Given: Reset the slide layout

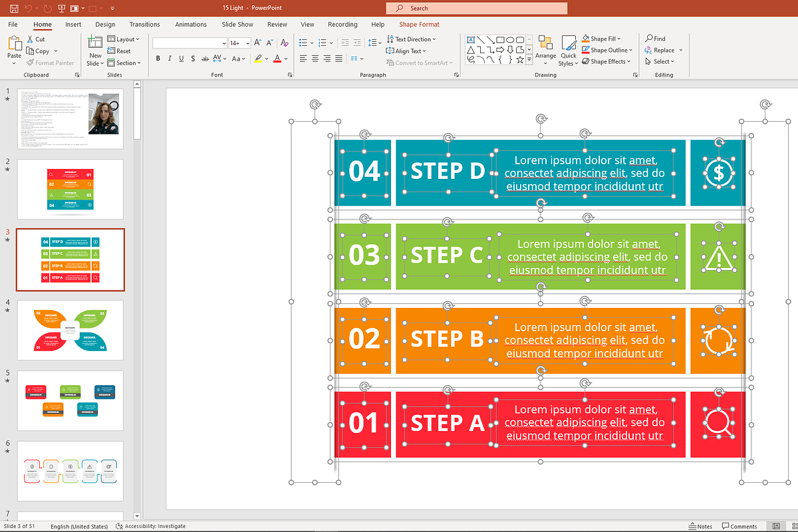Looking at the screenshot, I should [x=119, y=51].
